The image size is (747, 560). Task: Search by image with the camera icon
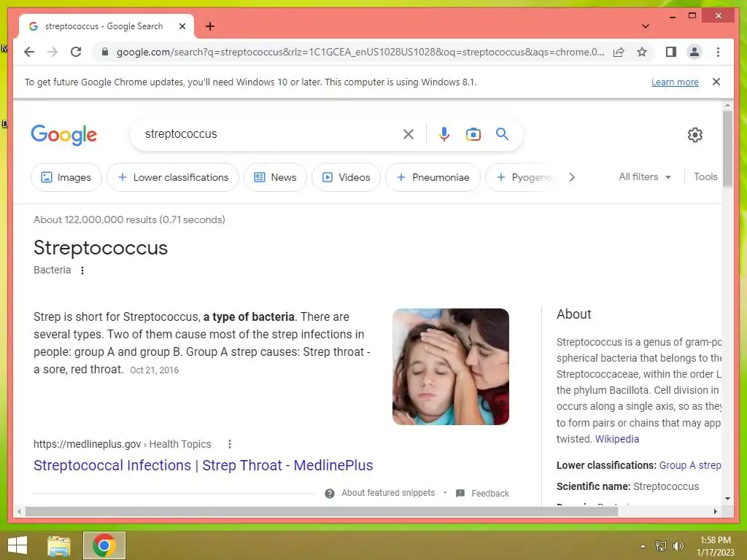pos(473,134)
